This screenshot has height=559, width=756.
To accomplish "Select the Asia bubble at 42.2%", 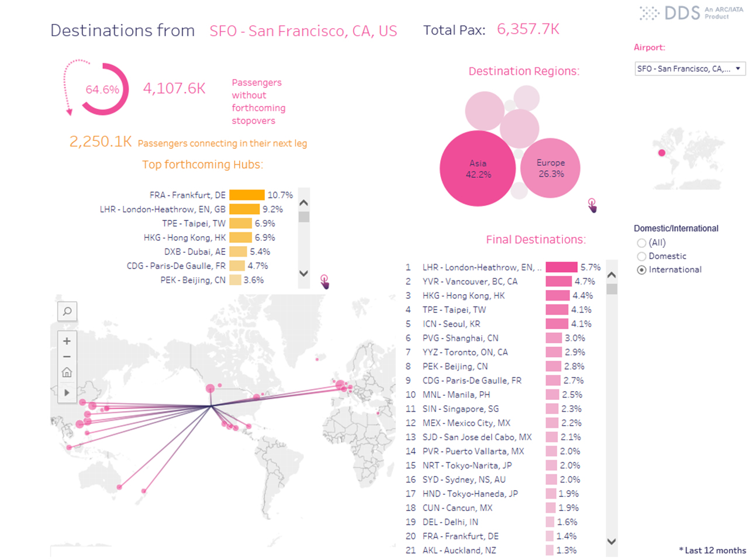I will click(478, 168).
